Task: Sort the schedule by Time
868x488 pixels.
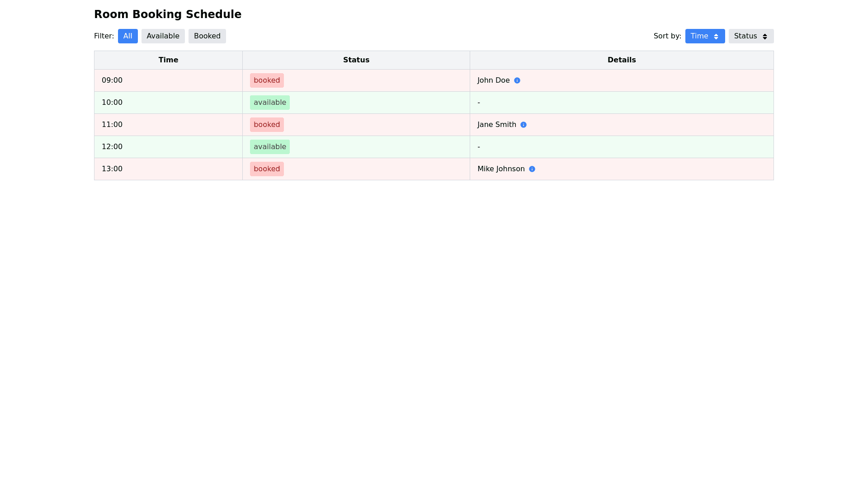Action: pos(699,36)
